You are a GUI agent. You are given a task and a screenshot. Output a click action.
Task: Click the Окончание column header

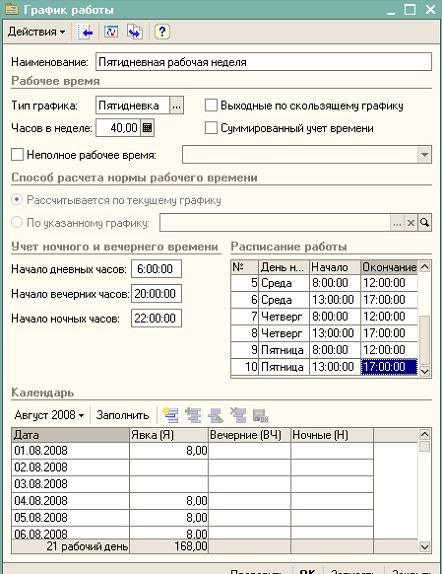point(389,267)
